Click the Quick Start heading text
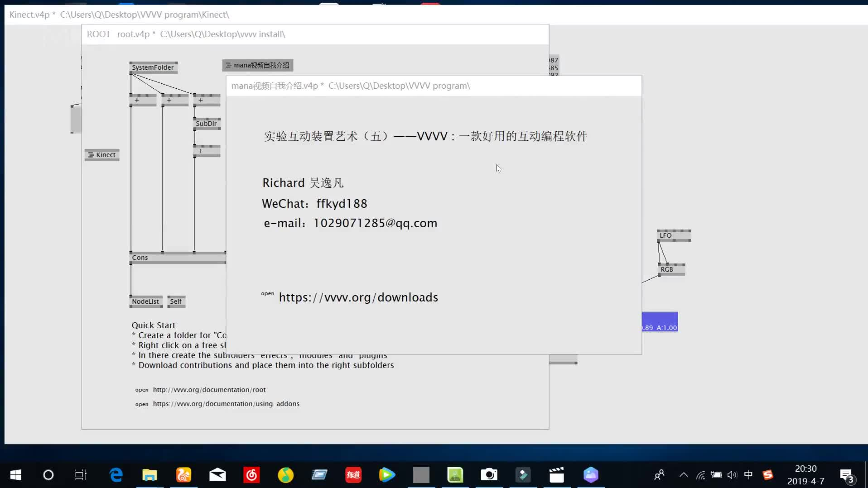Screen dimensions: 868x488 tap(154, 325)
